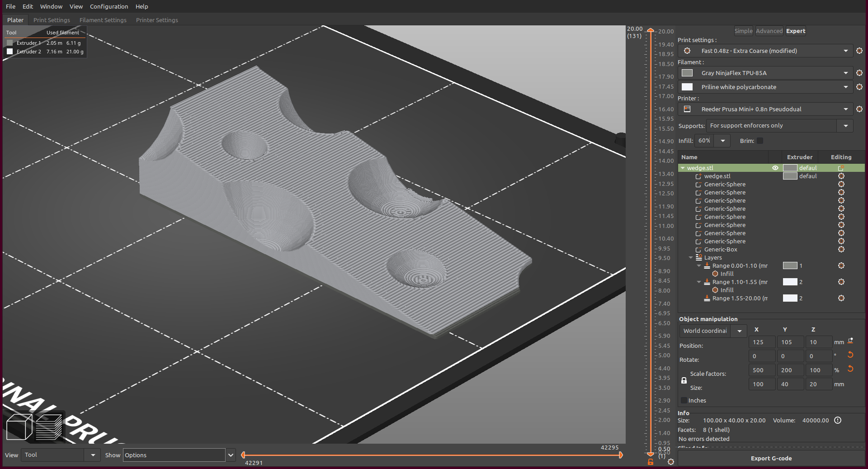The height and width of the screenshot is (469, 868).
Task: Click the Position X input field
Action: point(762,342)
